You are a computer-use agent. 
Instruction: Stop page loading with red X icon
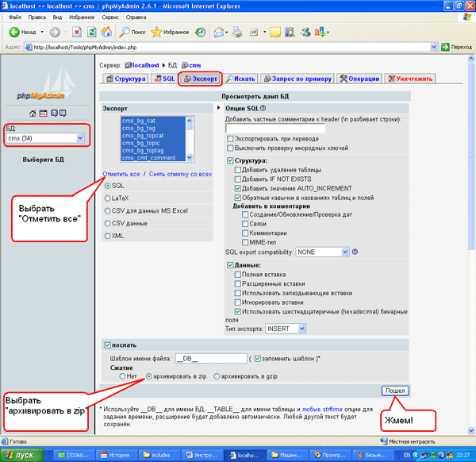(x=77, y=32)
